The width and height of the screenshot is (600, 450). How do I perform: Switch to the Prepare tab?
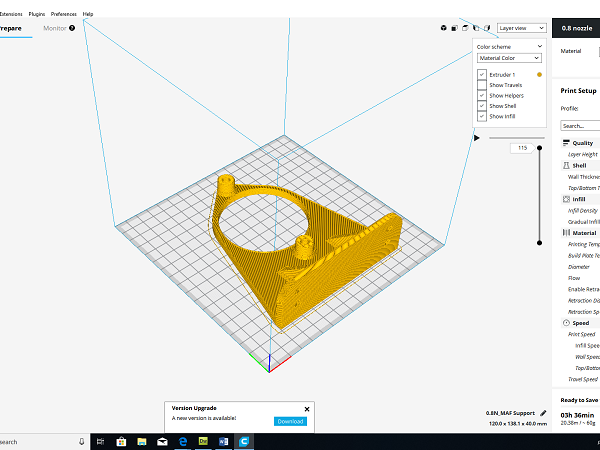coord(11,28)
